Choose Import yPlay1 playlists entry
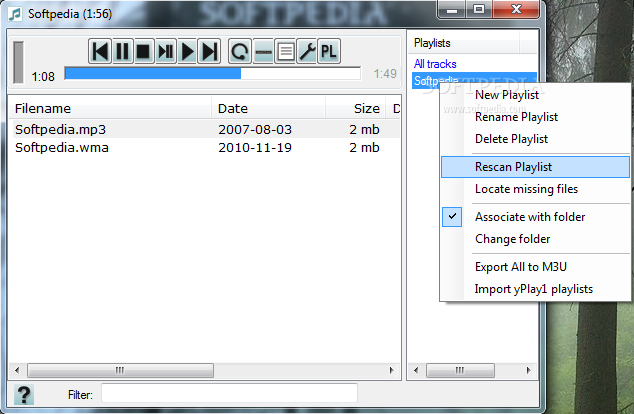The image size is (634, 414). 535,289
